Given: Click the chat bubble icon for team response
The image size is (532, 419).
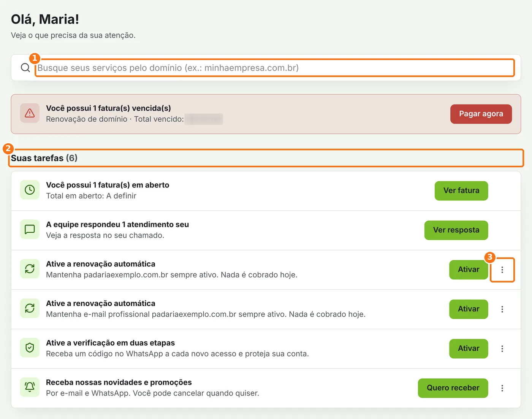Looking at the screenshot, I should [x=30, y=229].
